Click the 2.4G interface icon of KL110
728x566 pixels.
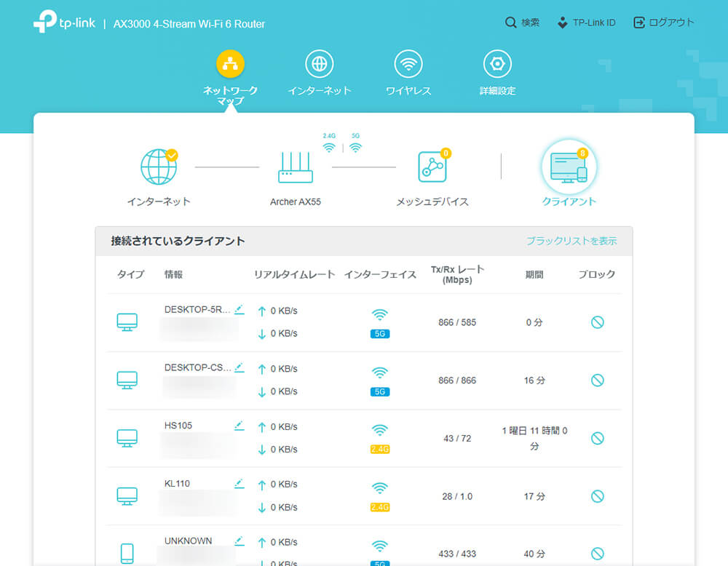(x=380, y=497)
